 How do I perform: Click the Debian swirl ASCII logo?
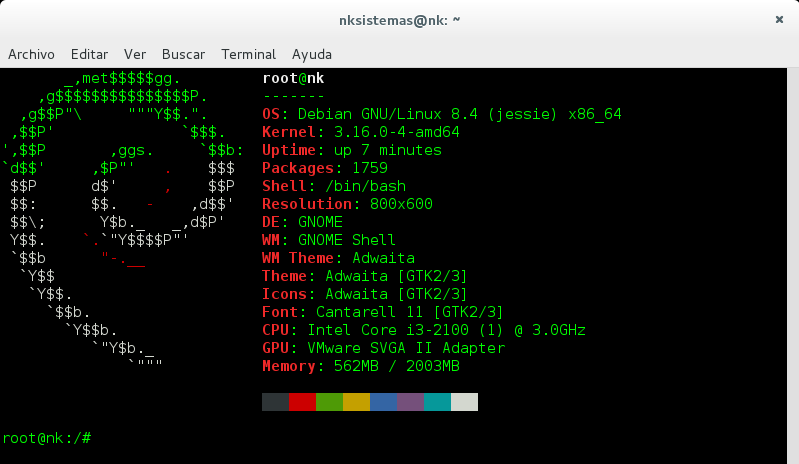[123, 219]
